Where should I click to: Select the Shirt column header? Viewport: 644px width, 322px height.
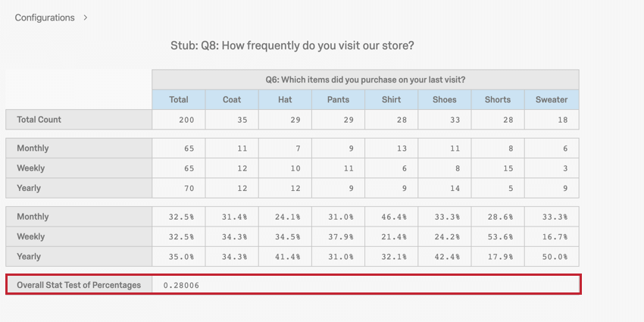[x=391, y=99]
